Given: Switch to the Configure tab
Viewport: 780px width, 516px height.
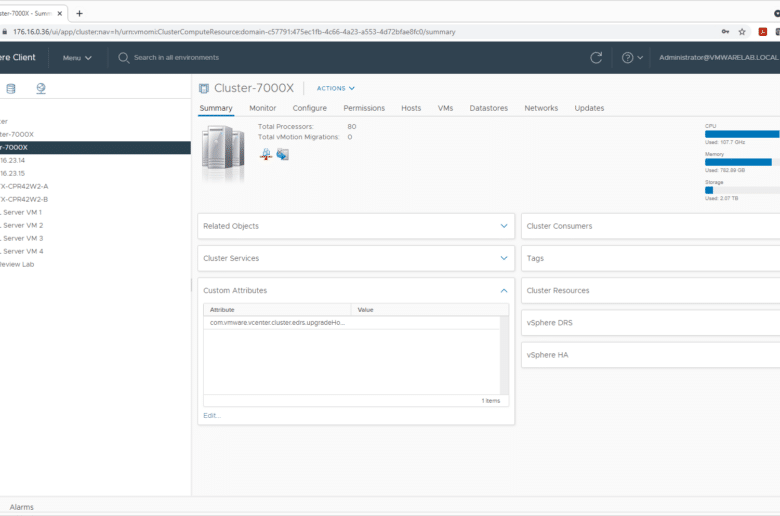Looking at the screenshot, I should (309, 108).
